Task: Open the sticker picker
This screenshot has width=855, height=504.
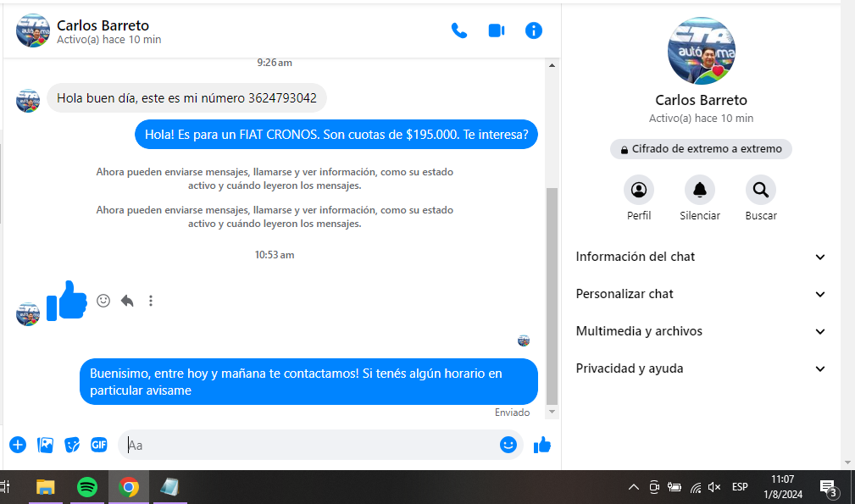Action: pos(73,445)
